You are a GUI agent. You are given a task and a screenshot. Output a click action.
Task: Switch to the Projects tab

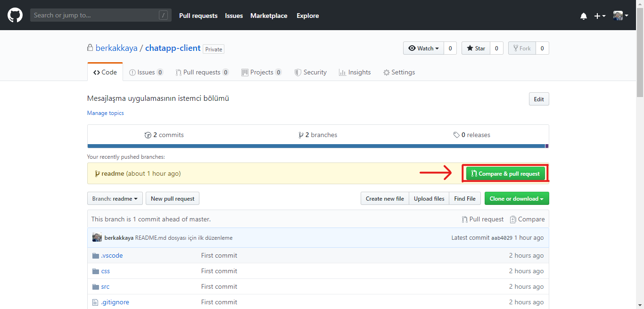[262, 72]
